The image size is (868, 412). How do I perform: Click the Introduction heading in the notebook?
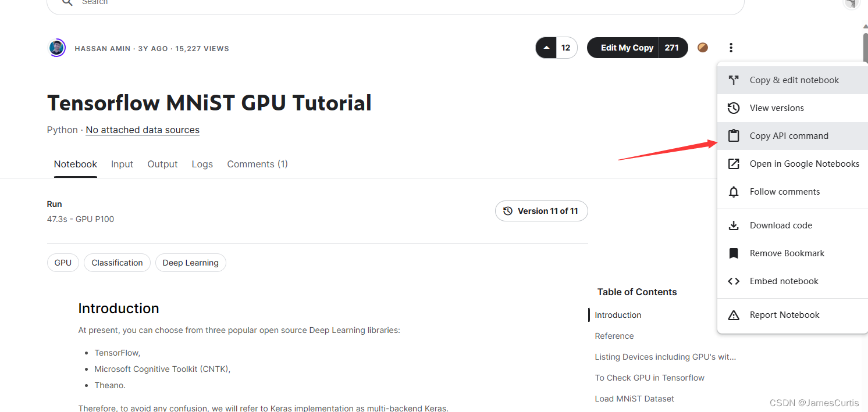point(119,309)
